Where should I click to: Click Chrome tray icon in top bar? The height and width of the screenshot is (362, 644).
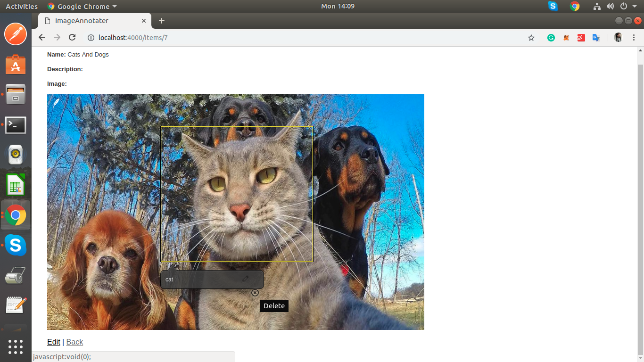coord(575,7)
